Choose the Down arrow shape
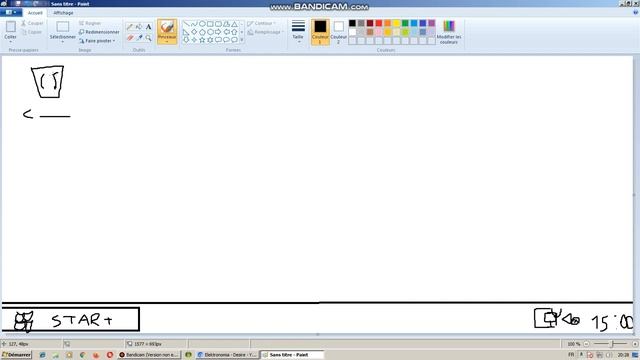The image size is (640, 360). pyautogui.click(x=186, y=40)
